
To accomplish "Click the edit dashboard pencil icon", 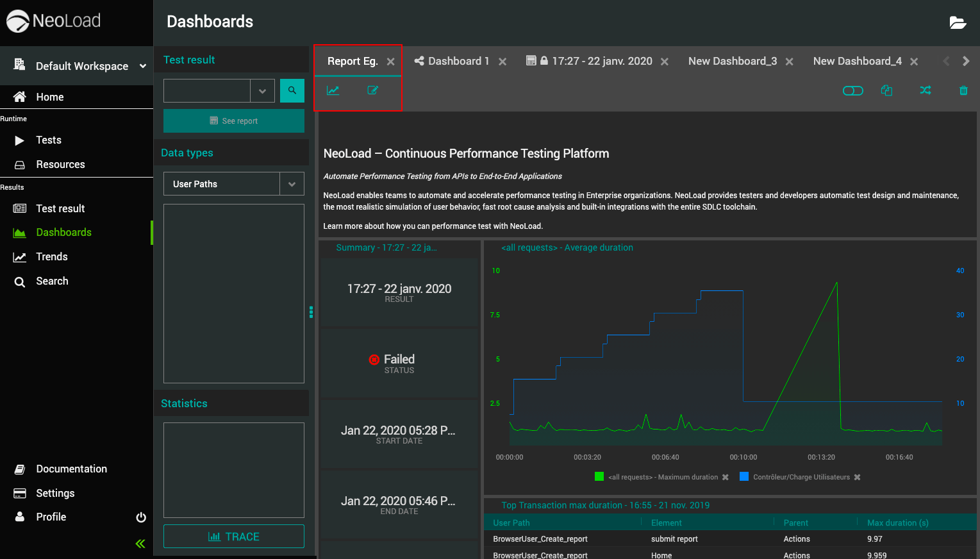I will point(372,90).
